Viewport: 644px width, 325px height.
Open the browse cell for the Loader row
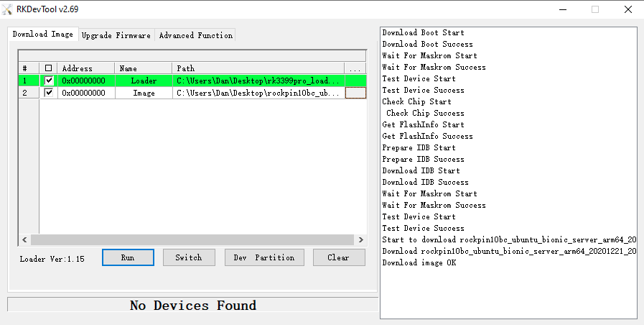coord(355,81)
